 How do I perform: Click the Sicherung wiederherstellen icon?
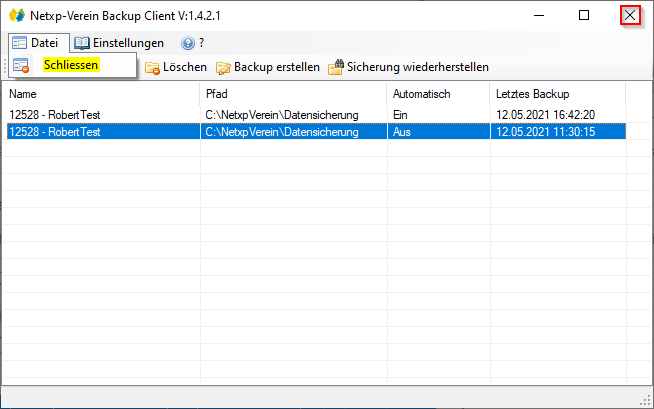336,67
